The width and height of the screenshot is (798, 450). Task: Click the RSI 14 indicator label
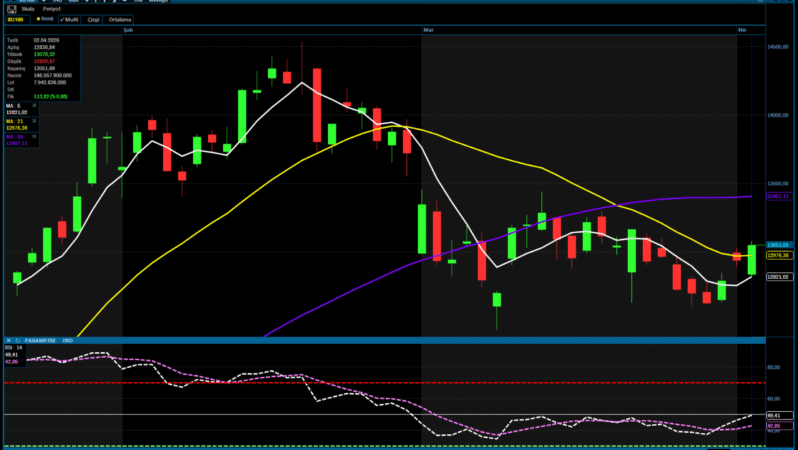[14, 348]
